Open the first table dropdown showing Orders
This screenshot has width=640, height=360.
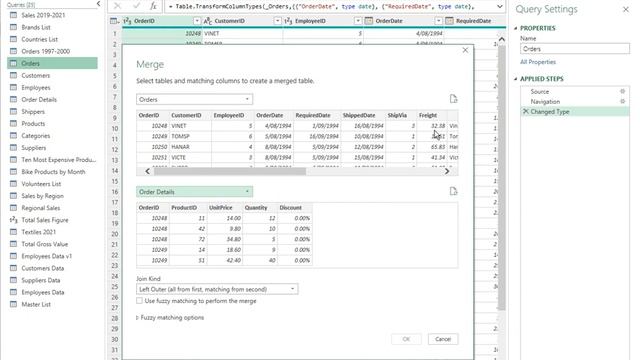pyautogui.click(x=194, y=99)
